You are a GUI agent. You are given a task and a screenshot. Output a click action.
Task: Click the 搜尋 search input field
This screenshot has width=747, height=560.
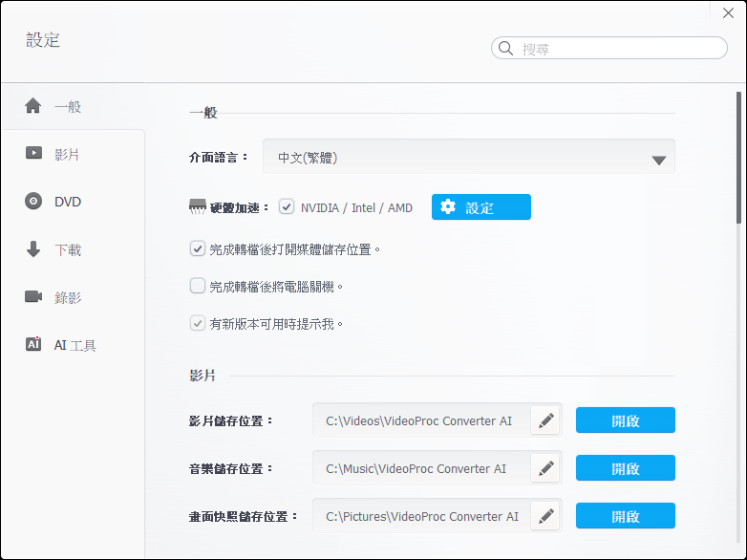[x=616, y=49]
